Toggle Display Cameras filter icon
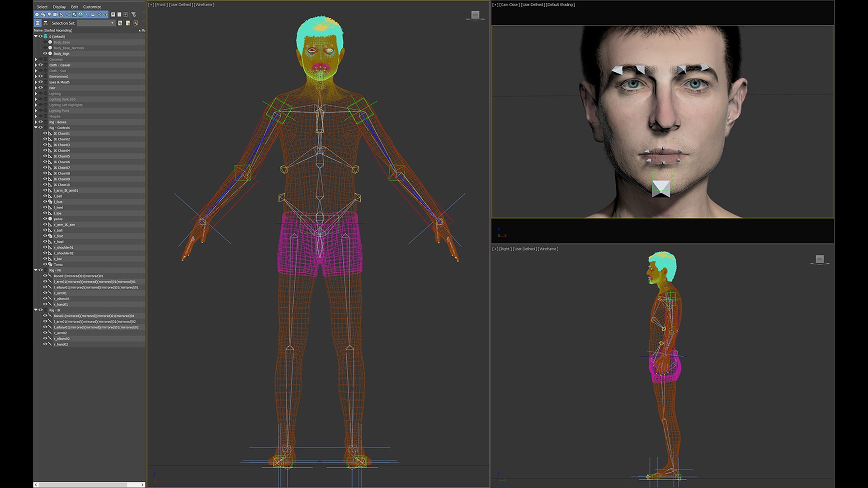 click(56, 14)
